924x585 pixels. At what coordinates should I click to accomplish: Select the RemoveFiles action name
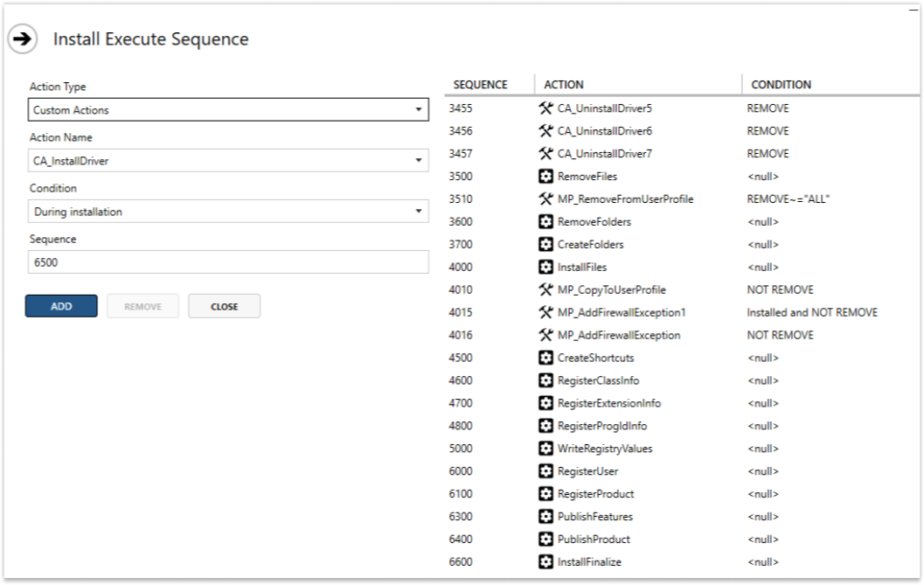coord(587,177)
